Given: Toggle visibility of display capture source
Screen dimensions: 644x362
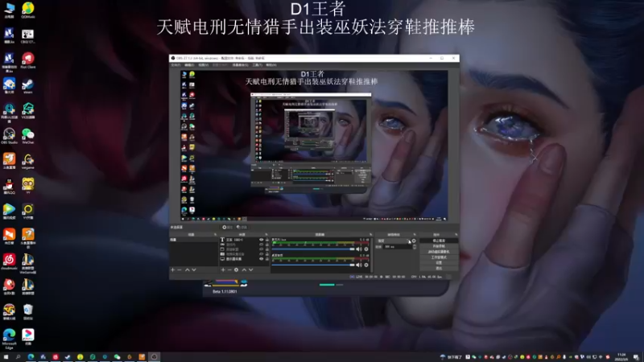Looking at the screenshot, I should click(261, 259).
